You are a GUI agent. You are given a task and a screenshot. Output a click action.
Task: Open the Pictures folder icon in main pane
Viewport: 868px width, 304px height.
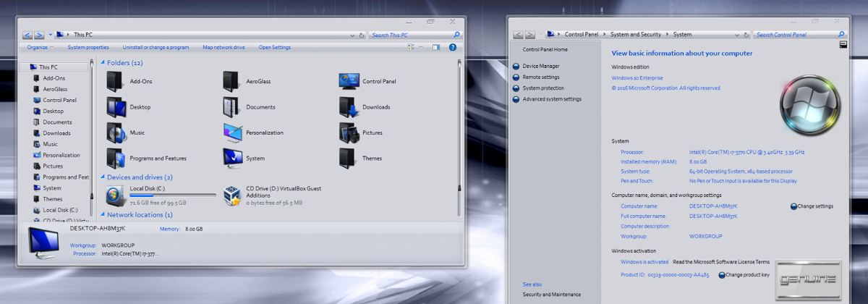coord(349,132)
